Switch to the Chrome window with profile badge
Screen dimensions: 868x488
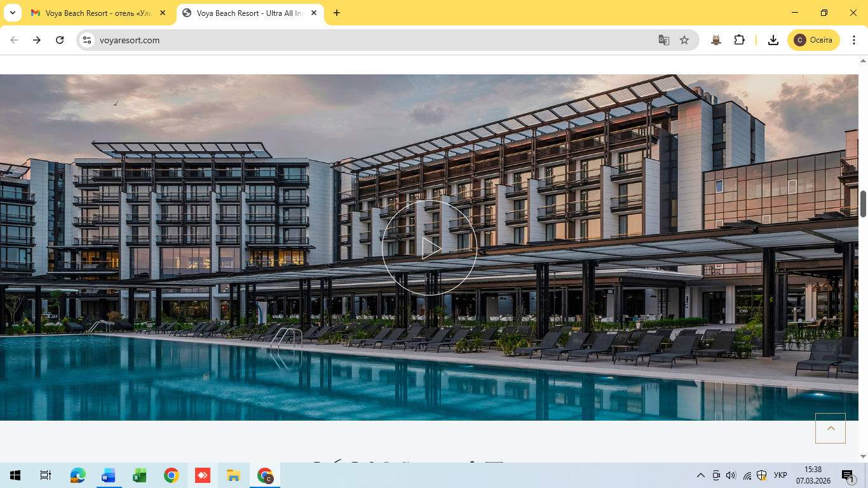click(x=265, y=475)
